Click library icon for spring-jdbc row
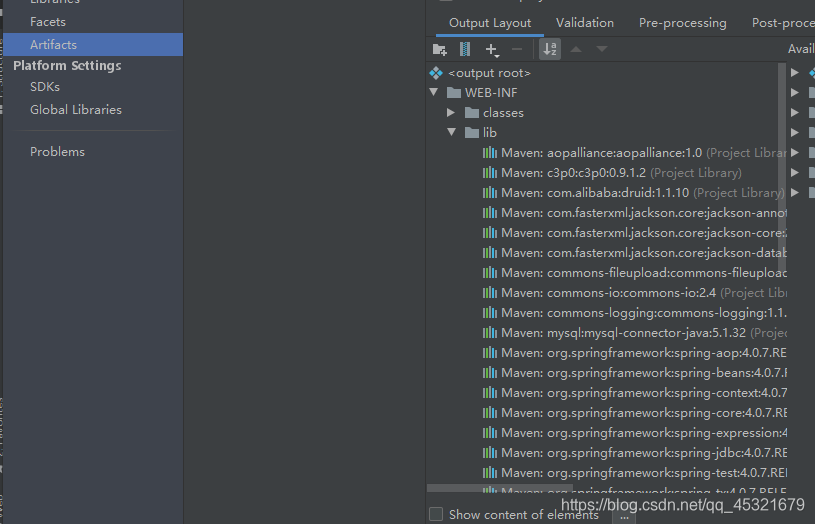The image size is (815, 524). pyautogui.click(x=490, y=453)
